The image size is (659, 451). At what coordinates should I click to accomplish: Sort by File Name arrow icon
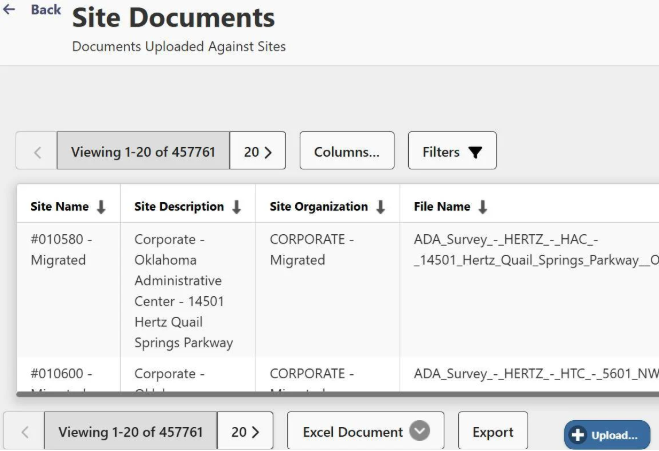(483, 207)
